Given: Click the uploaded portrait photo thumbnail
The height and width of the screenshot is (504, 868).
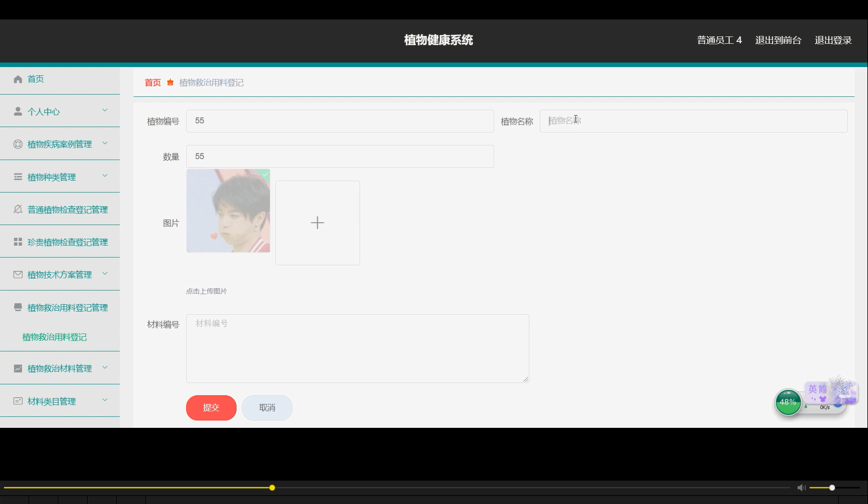Looking at the screenshot, I should coord(228,211).
